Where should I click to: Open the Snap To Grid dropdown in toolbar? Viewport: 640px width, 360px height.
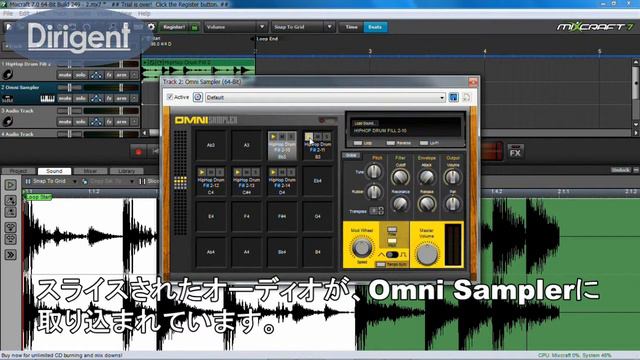coord(303,27)
